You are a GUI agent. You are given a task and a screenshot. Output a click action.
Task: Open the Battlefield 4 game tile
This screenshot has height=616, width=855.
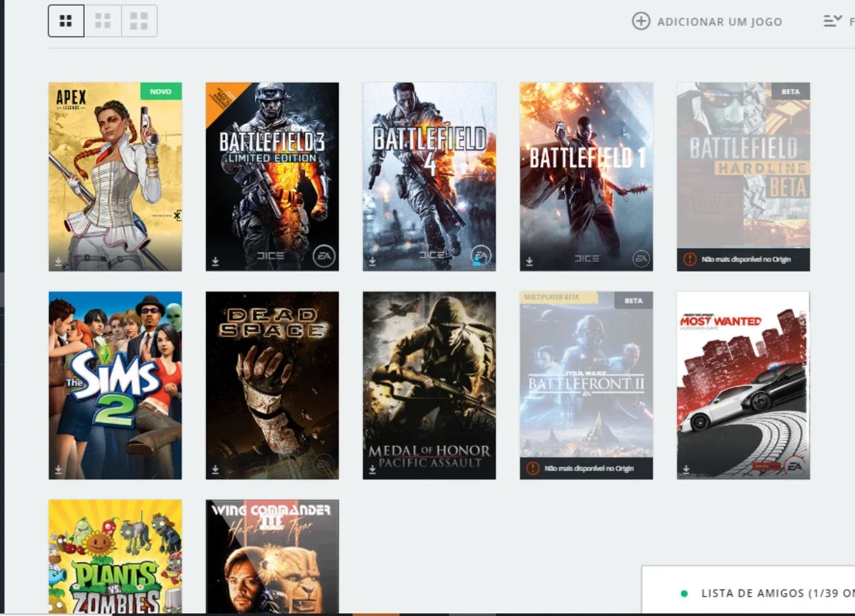429,177
